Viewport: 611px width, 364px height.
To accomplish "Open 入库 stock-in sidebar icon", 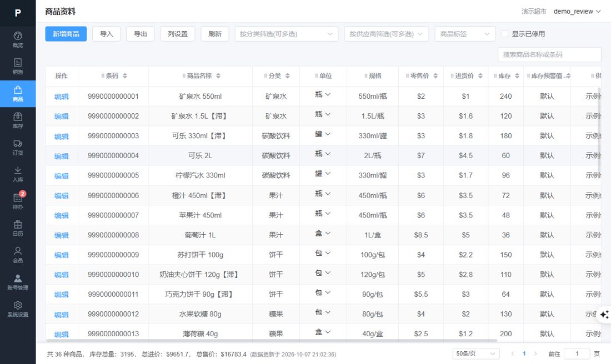I will pyautogui.click(x=18, y=174).
